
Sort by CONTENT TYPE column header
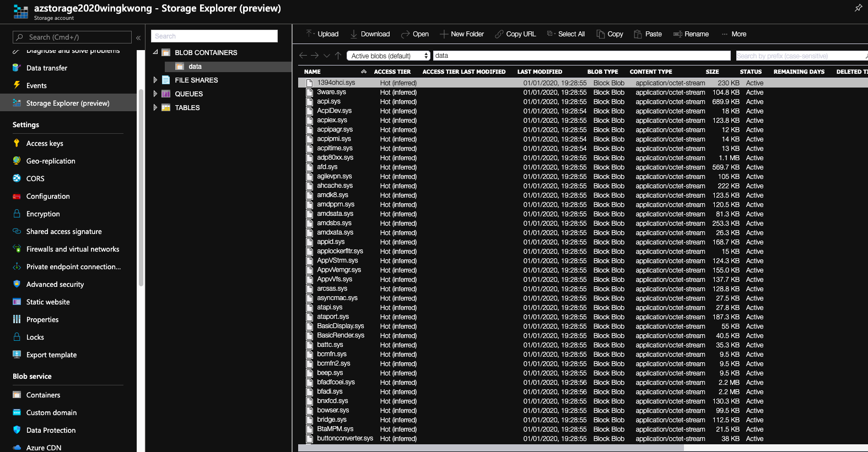(x=651, y=72)
